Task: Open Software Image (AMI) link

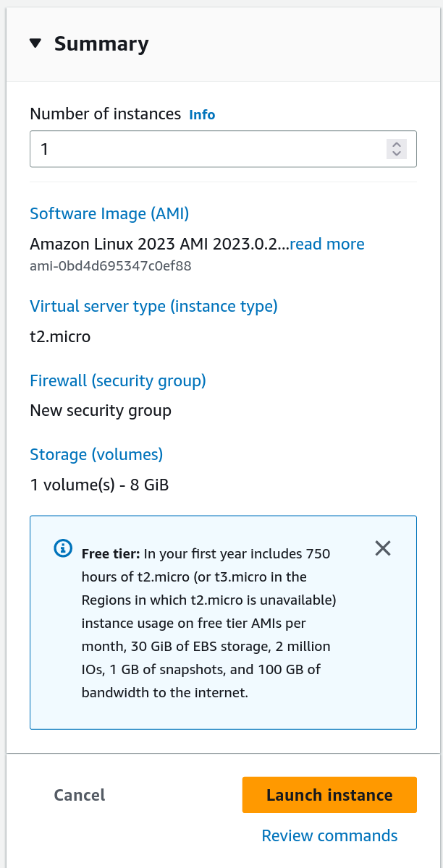Action: tap(109, 213)
